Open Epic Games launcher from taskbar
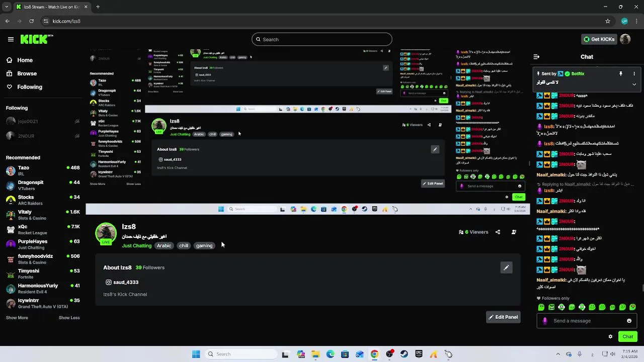The height and width of the screenshot is (362, 644). point(419,354)
